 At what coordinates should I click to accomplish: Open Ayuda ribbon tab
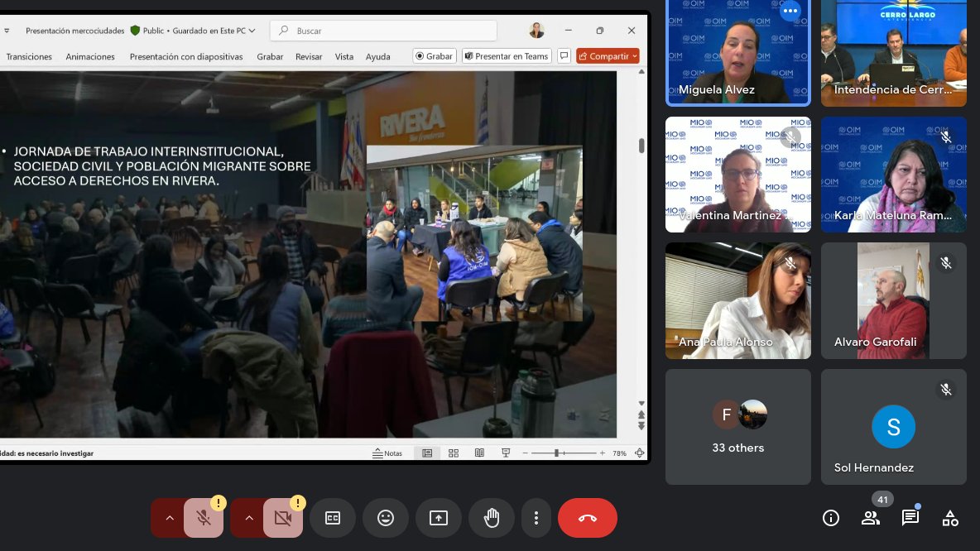(377, 56)
